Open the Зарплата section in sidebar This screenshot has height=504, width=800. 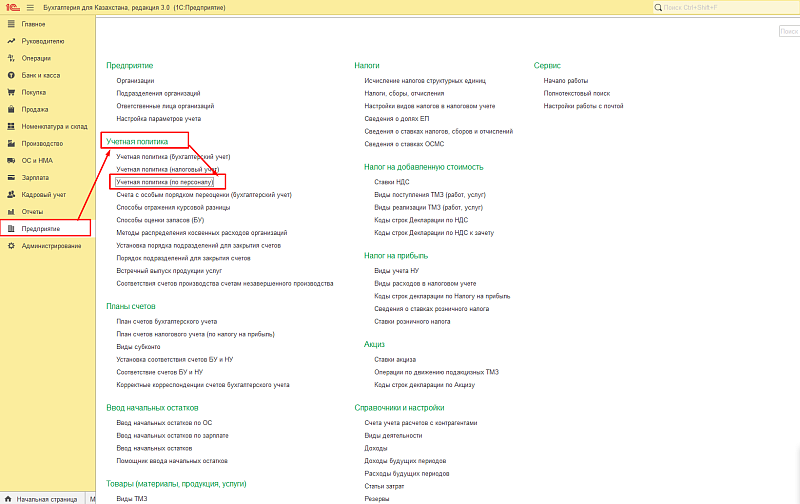pos(36,177)
